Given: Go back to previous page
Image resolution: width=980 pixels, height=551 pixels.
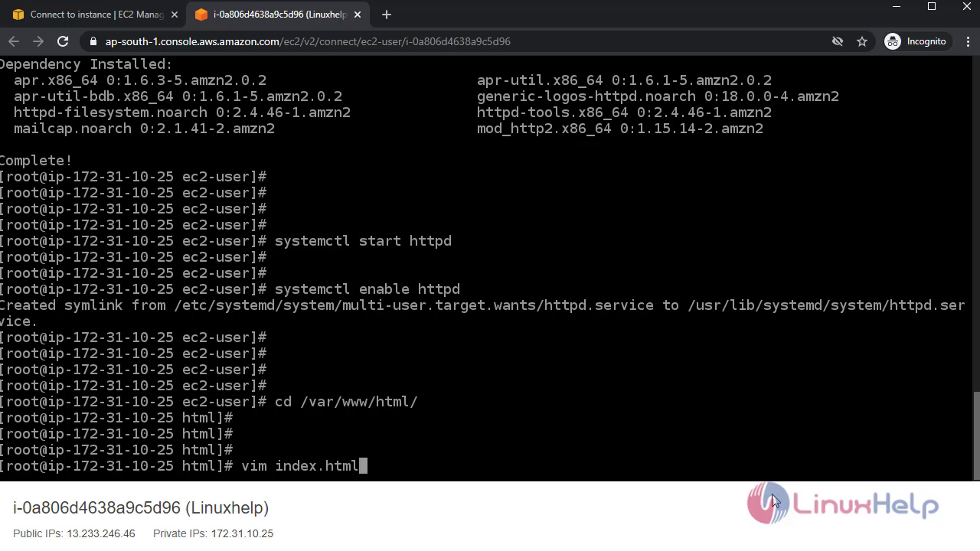Looking at the screenshot, I should pyautogui.click(x=14, y=41).
